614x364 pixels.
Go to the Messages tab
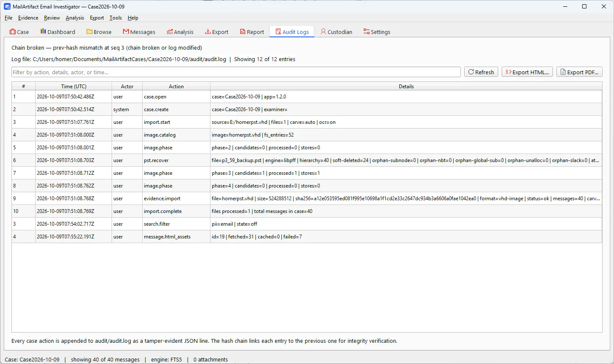tap(139, 32)
